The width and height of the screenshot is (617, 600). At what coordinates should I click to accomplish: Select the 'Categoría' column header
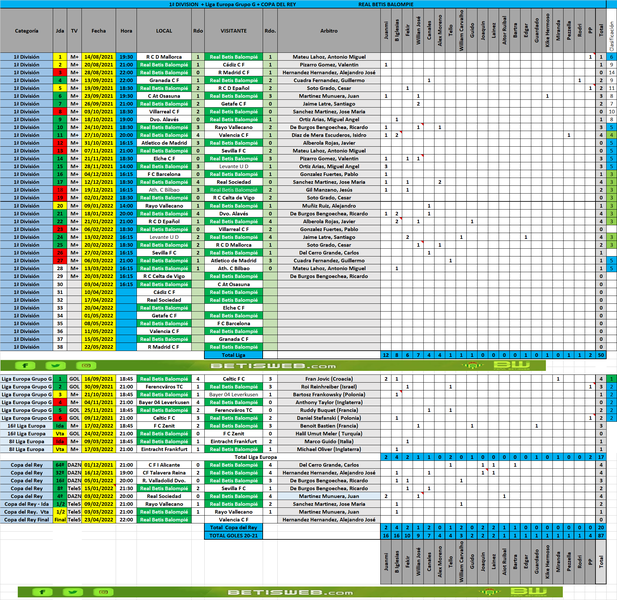pyautogui.click(x=26, y=31)
